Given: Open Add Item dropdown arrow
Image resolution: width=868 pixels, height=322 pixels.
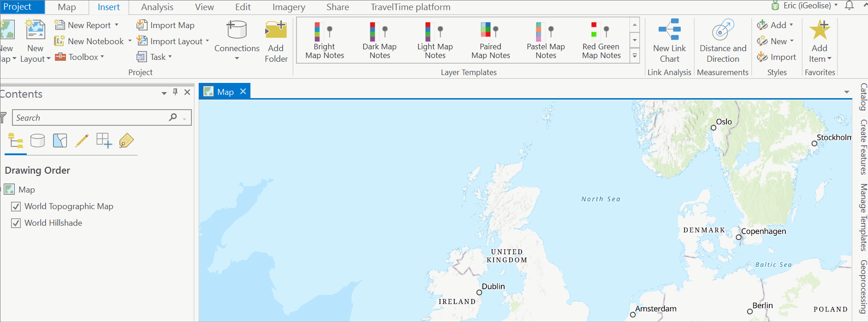Looking at the screenshot, I should coord(829,59).
